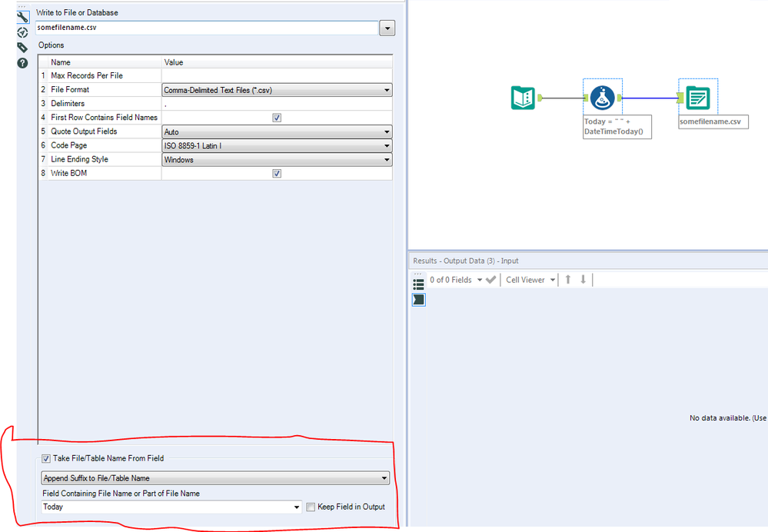Viewport: 768px width, 532px height.
Task: Click the Results - Output Data (3) title
Action: (465, 261)
